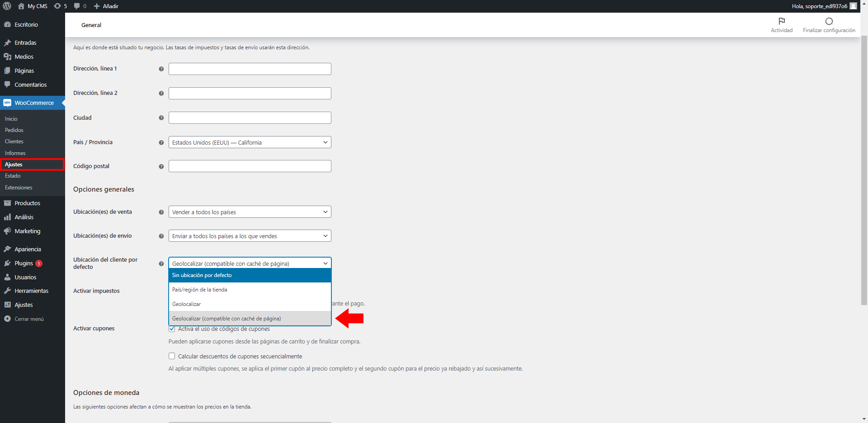Image resolution: width=868 pixels, height=423 pixels.
Task: Open the Actividad flag icon
Action: coord(782,21)
